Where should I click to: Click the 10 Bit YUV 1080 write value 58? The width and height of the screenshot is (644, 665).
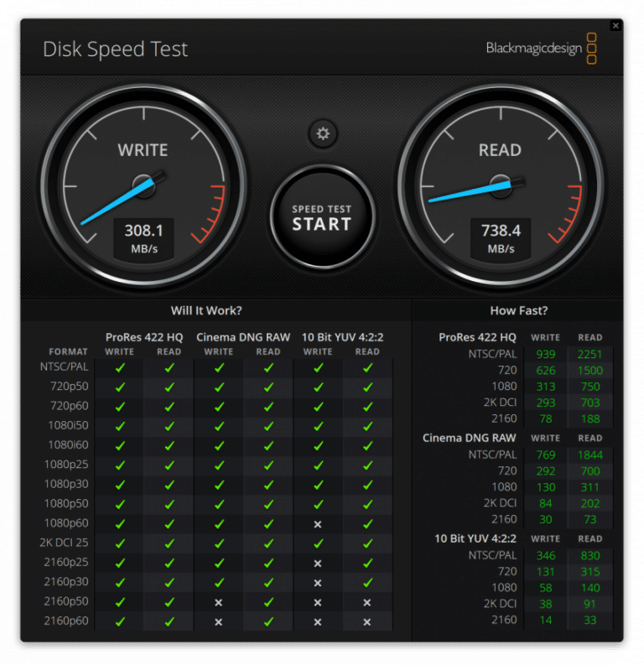coord(546,588)
